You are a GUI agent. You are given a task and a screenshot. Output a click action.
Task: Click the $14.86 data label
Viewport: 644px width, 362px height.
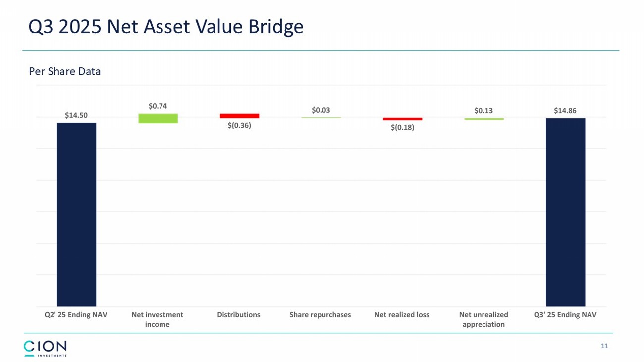click(x=565, y=110)
